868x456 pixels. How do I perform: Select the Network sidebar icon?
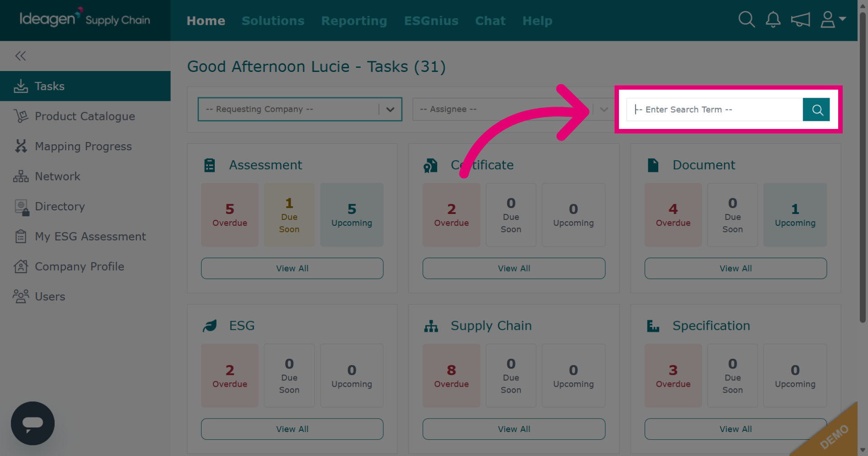click(x=21, y=176)
